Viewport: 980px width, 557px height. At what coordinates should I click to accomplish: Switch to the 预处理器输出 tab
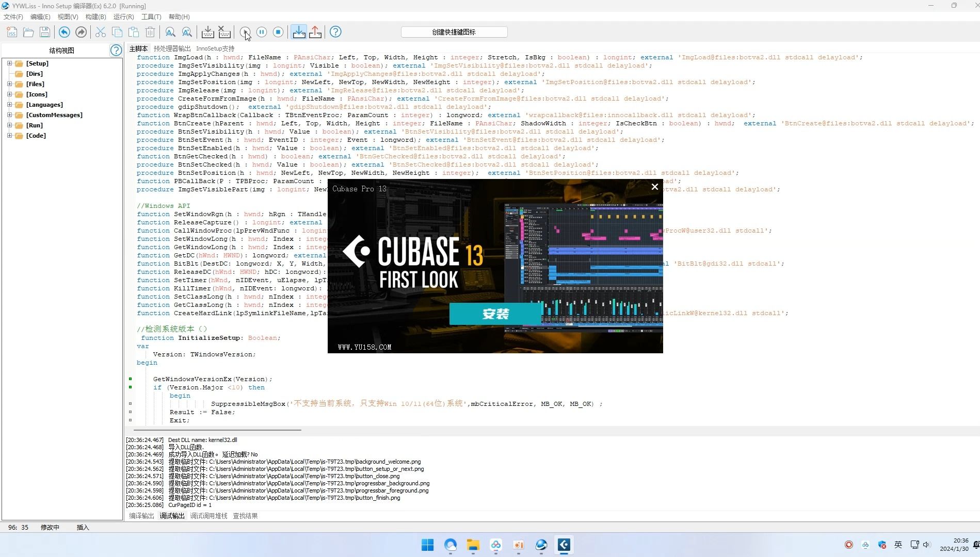[172, 48]
